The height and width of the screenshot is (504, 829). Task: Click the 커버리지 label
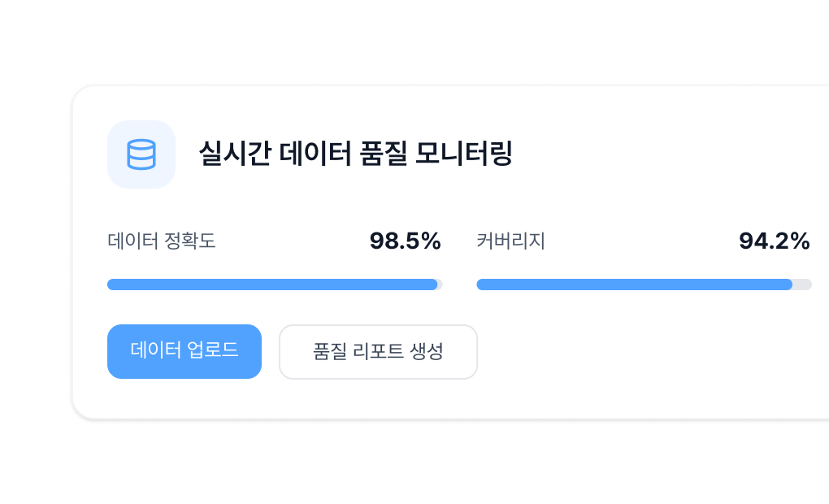(x=512, y=241)
